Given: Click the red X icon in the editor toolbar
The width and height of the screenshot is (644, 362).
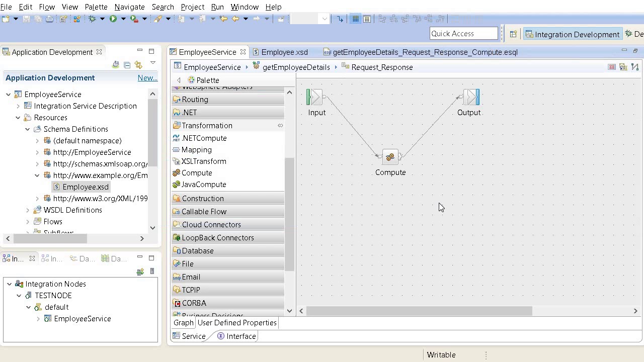Looking at the screenshot, I should pos(612,67).
